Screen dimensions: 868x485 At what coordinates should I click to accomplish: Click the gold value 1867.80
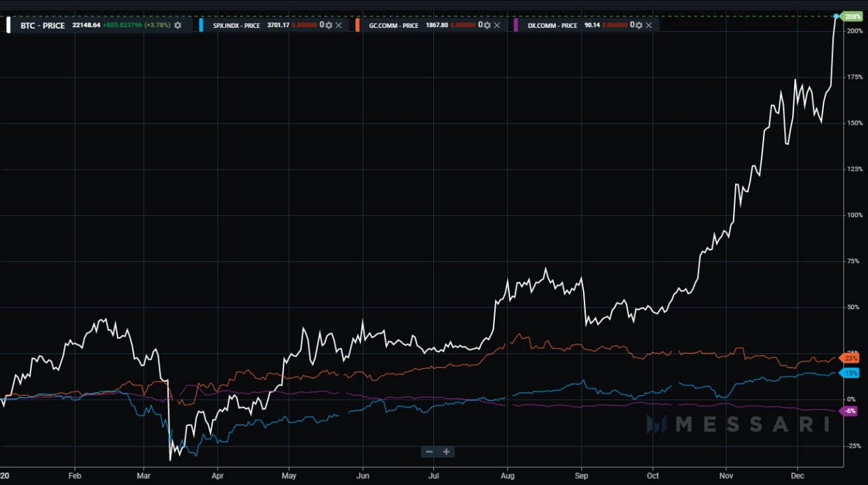coord(437,26)
